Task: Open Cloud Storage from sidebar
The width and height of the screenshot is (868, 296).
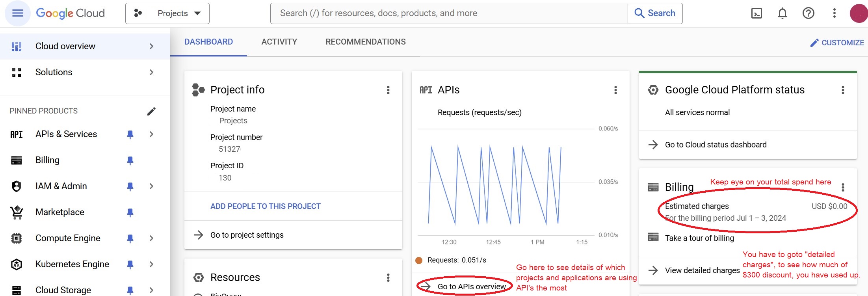Action: coord(63,290)
